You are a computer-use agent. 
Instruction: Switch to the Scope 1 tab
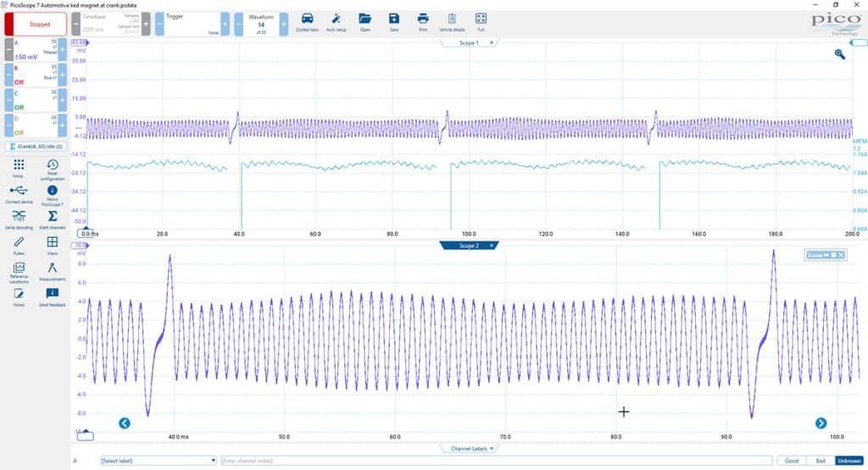[x=469, y=42]
